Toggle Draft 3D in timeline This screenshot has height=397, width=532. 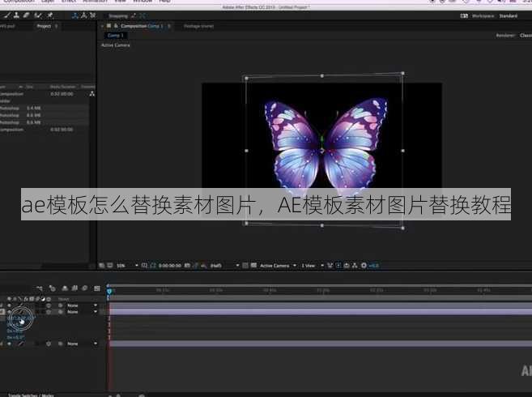(x=52, y=288)
